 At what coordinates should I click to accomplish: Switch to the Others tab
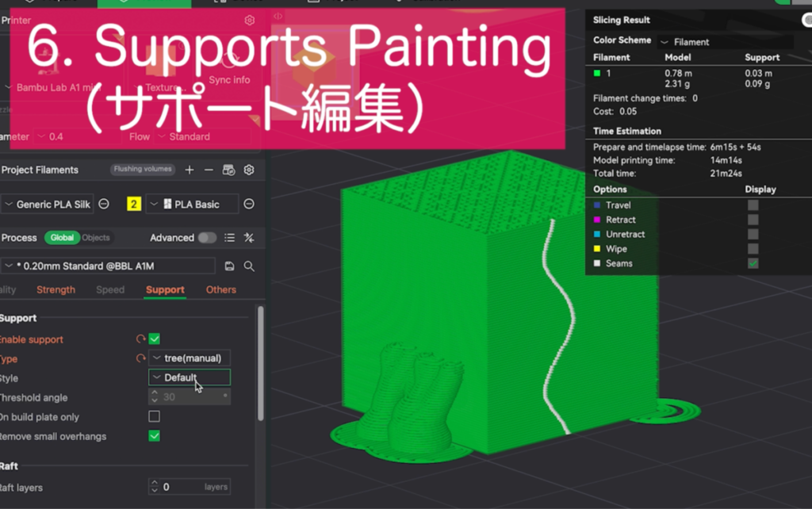coord(221,290)
